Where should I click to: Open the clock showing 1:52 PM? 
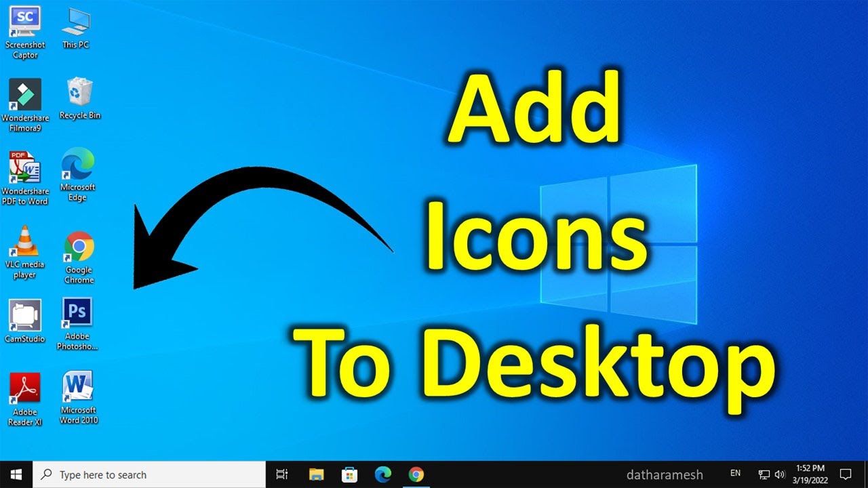click(x=810, y=474)
